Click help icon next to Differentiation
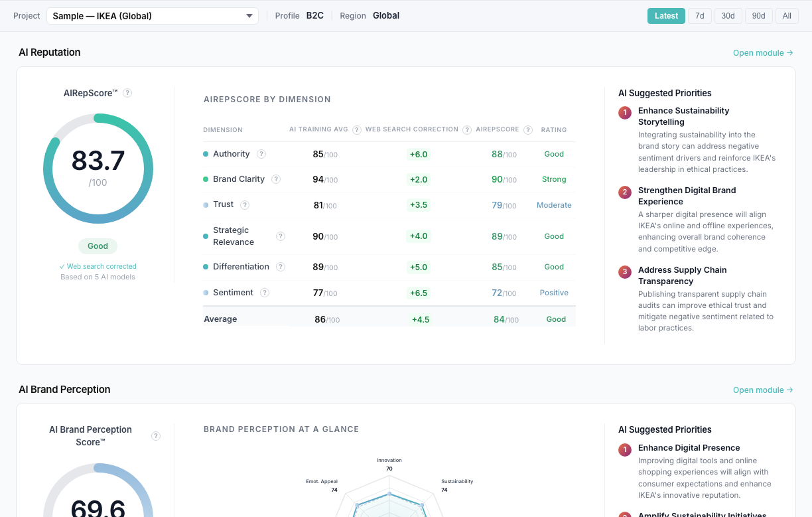 click(281, 267)
